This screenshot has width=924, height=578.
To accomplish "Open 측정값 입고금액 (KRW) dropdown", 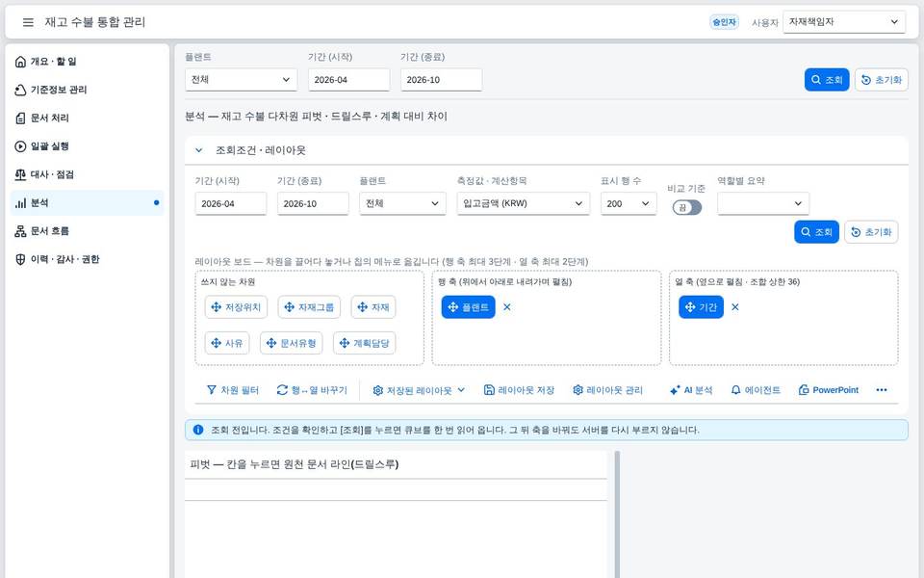I will (x=524, y=203).
